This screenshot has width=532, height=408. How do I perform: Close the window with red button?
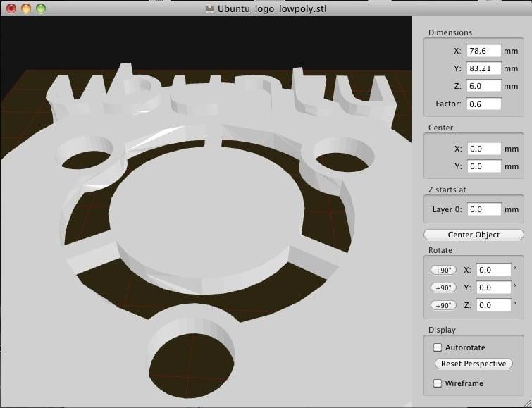coord(11,8)
